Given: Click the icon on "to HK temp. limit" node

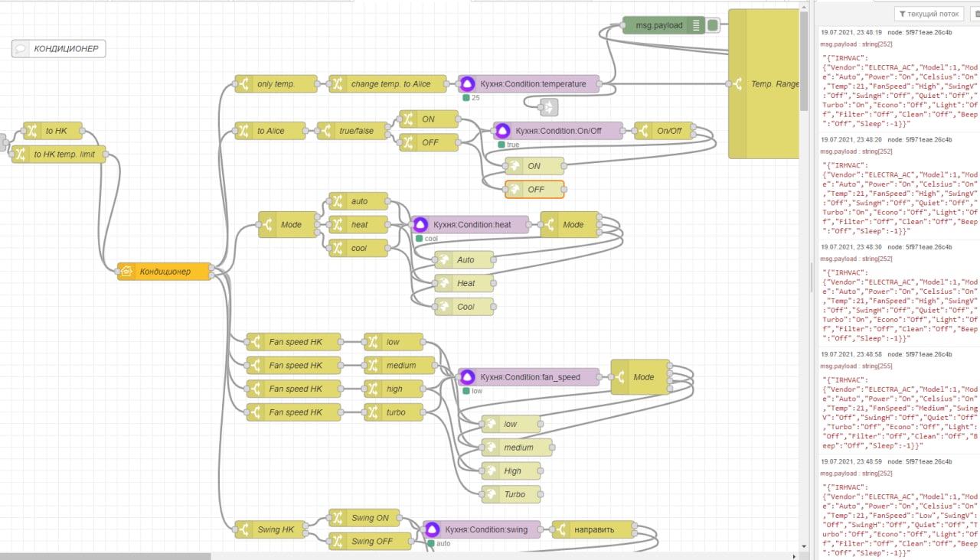Looking at the screenshot, I should [20, 155].
